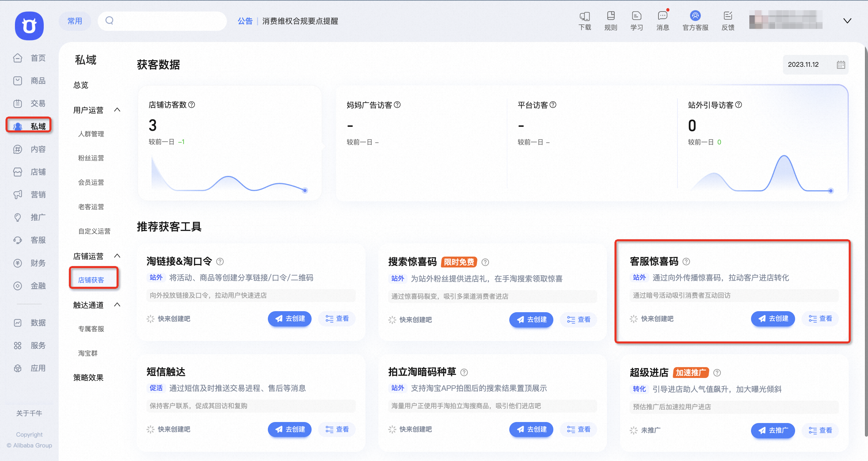Select 淘宝群 menu item
The height and width of the screenshot is (461, 868).
(88, 353)
